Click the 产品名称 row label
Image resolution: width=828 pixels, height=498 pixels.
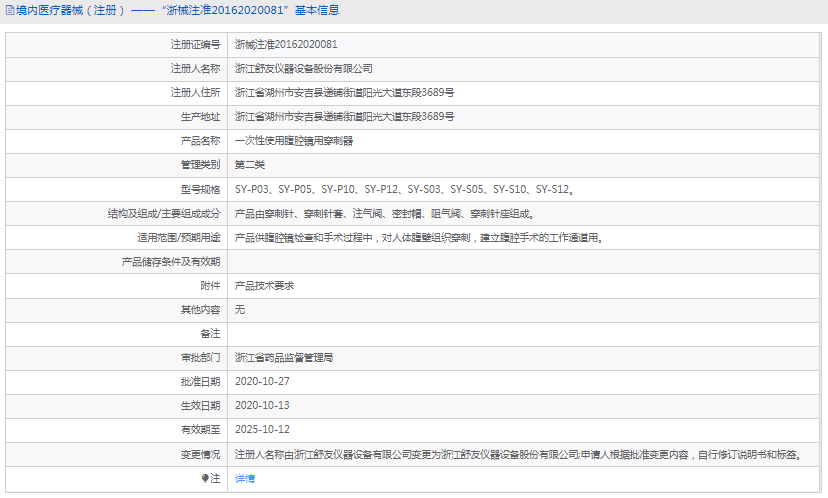pos(201,141)
